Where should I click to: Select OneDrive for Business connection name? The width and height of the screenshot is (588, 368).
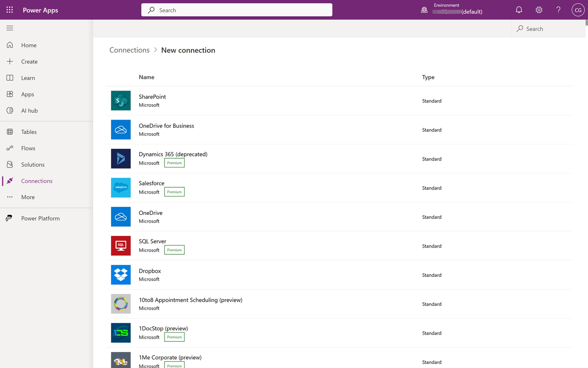[x=166, y=126]
